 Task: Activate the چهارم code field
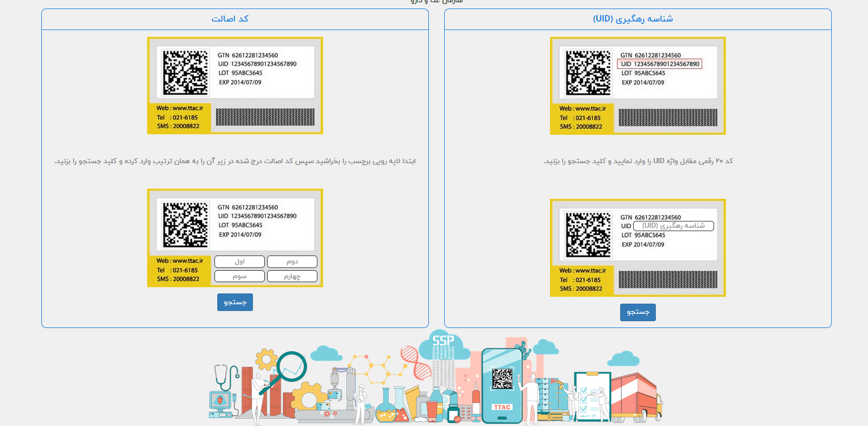click(292, 276)
